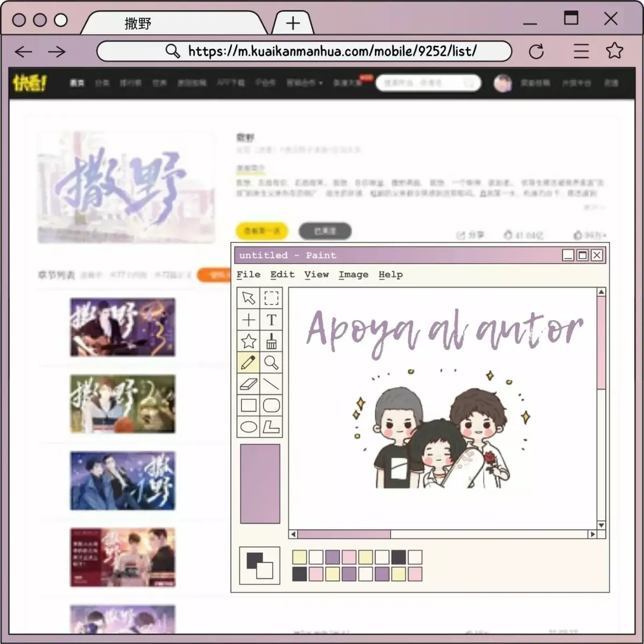Image resolution: width=644 pixels, height=644 pixels.
Task: Click the URL address field
Action: [304, 52]
